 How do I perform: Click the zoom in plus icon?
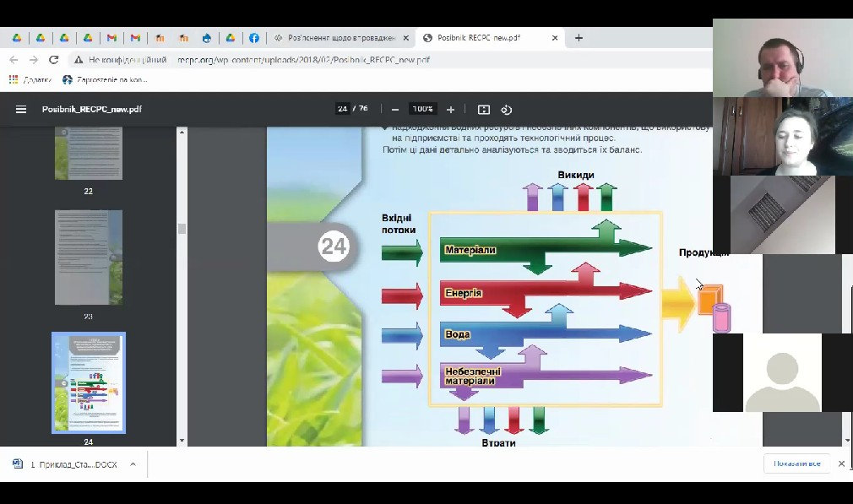(x=450, y=110)
